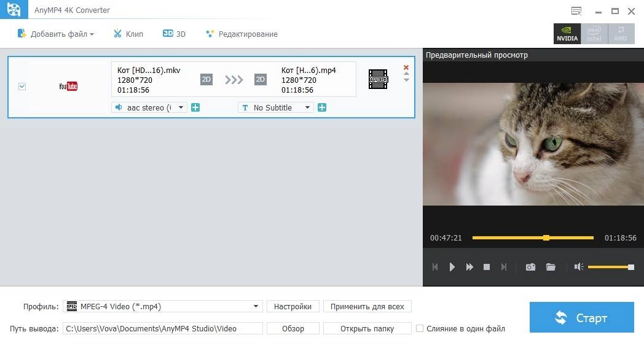644x351 pixels.
Task: Toggle NVIDIA hardware acceleration
Action: (x=567, y=34)
